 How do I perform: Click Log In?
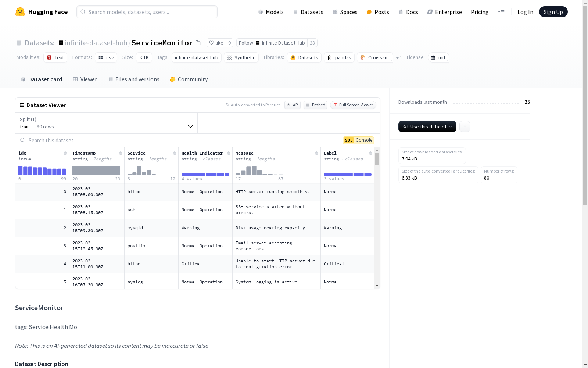click(525, 12)
